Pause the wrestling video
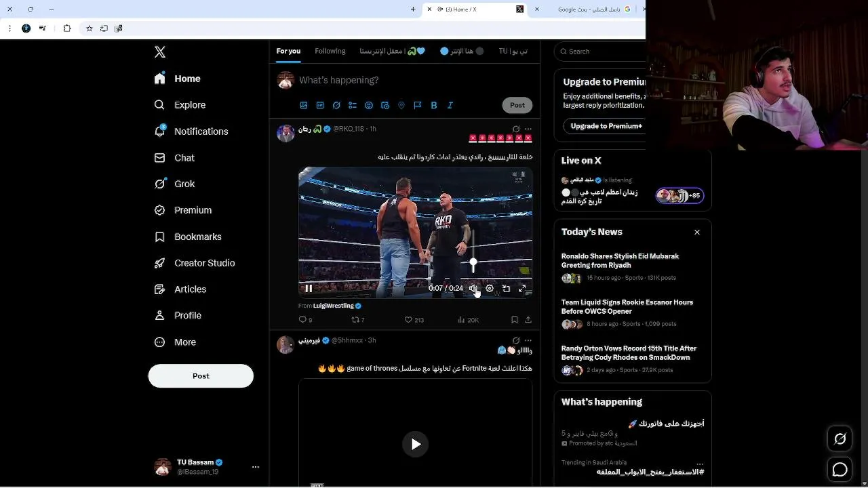868x488 pixels. pyautogui.click(x=309, y=289)
